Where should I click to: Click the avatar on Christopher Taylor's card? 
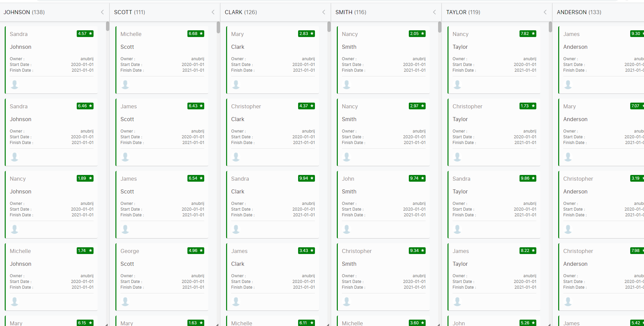457,157
